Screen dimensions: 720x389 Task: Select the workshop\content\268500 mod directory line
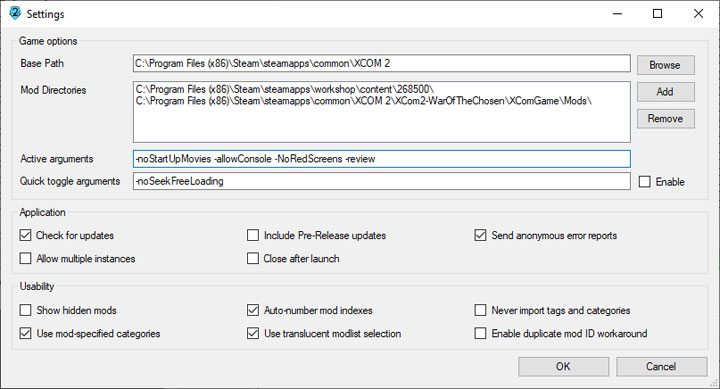click(285, 89)
